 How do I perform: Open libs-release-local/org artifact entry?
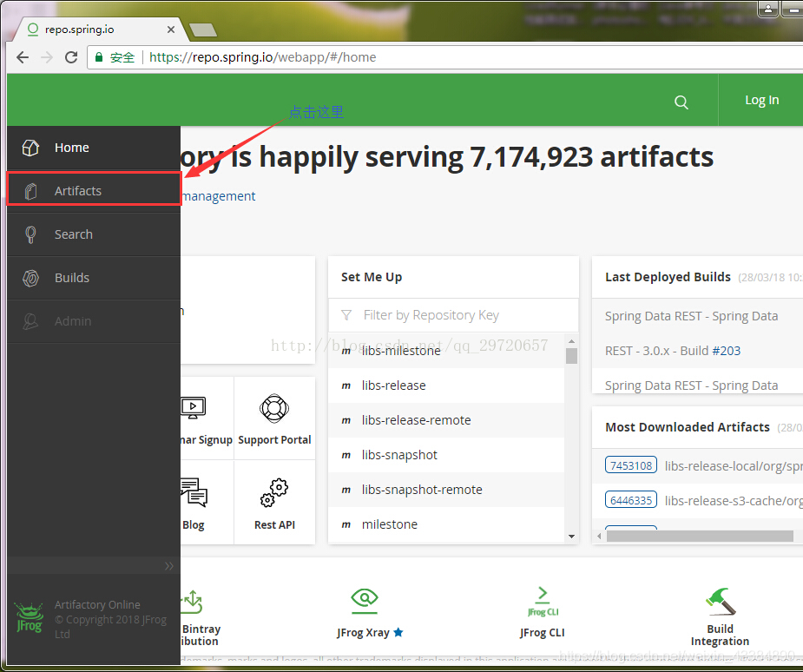click(x=734, y=466)
